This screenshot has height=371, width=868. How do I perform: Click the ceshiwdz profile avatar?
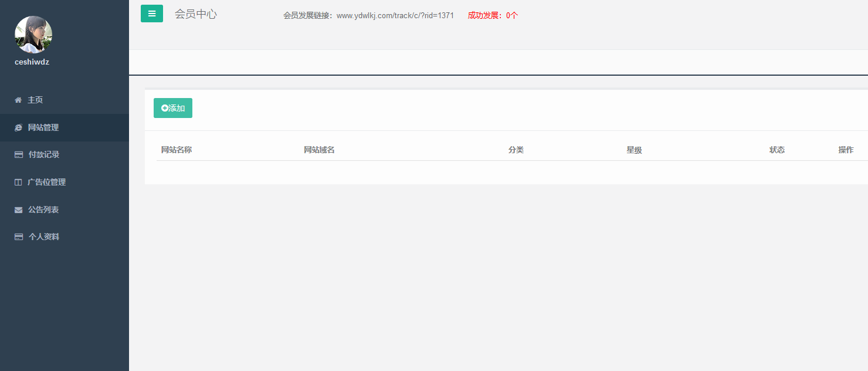pyautogui.click(x=33, y=35)
